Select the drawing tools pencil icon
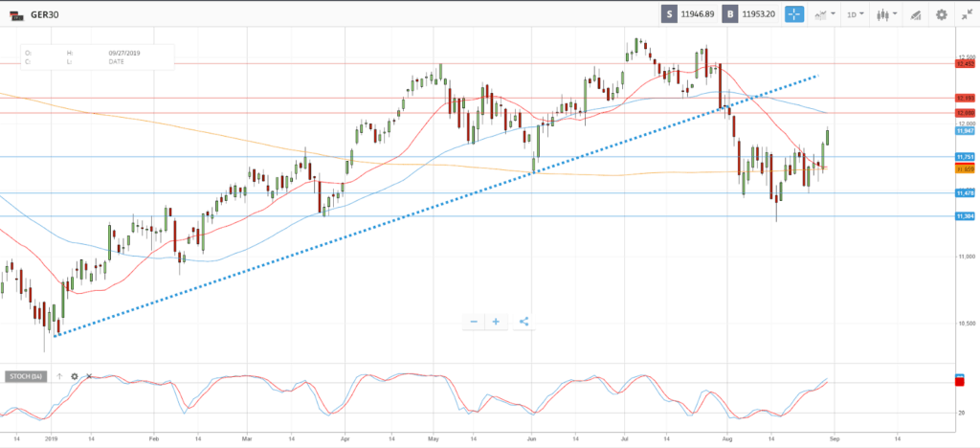The image size is (980, 448). 916,14
